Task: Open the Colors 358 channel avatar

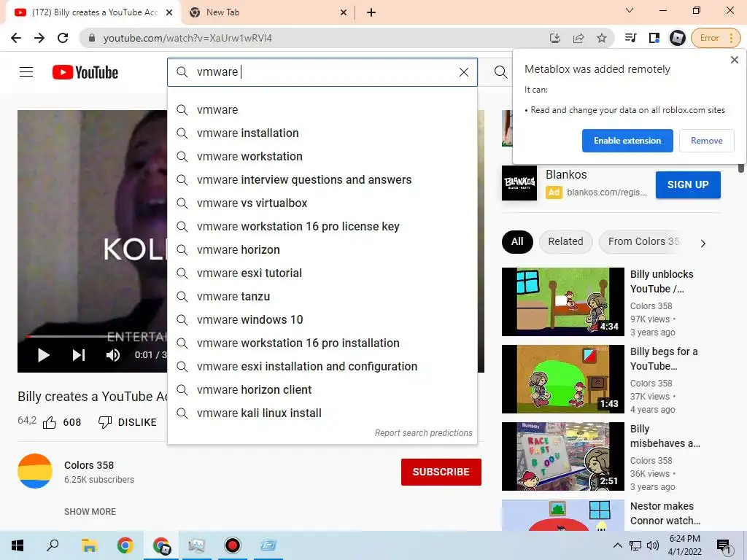Action: (35, 471)
